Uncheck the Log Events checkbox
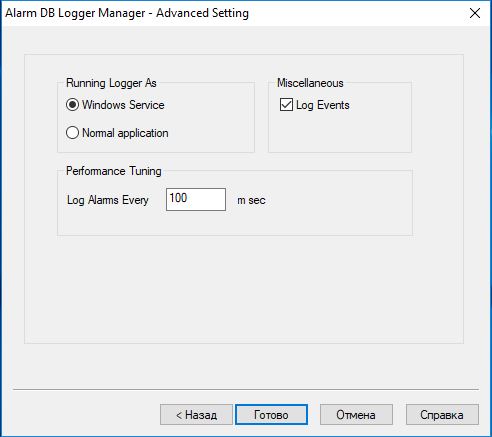This screenshot has height=437, width=492. click(286, 105)
